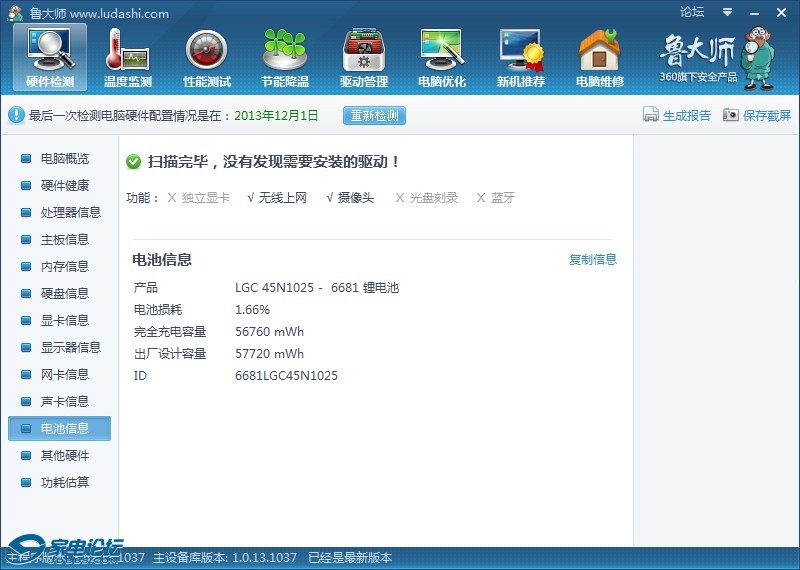Click 主设备库版本 in status bar
Screen dimensions: 800x570
coord(225,558)
